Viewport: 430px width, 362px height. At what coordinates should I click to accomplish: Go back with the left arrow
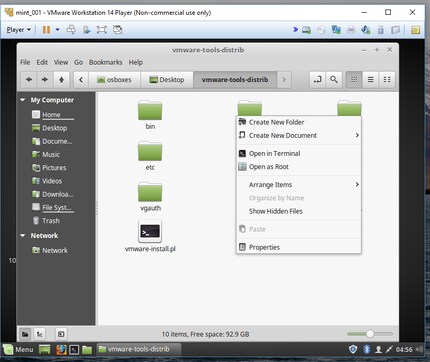pyautogui.click(x=29, y=80)
